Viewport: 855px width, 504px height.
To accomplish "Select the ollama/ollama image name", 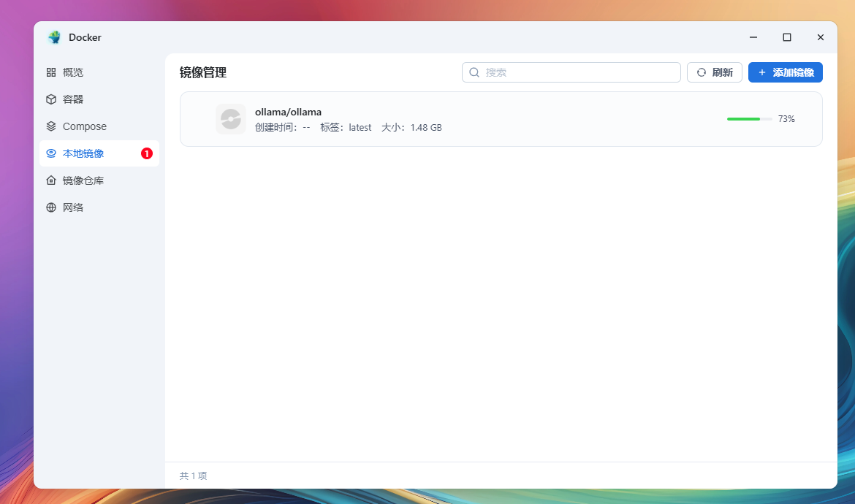I will [288, 112].
